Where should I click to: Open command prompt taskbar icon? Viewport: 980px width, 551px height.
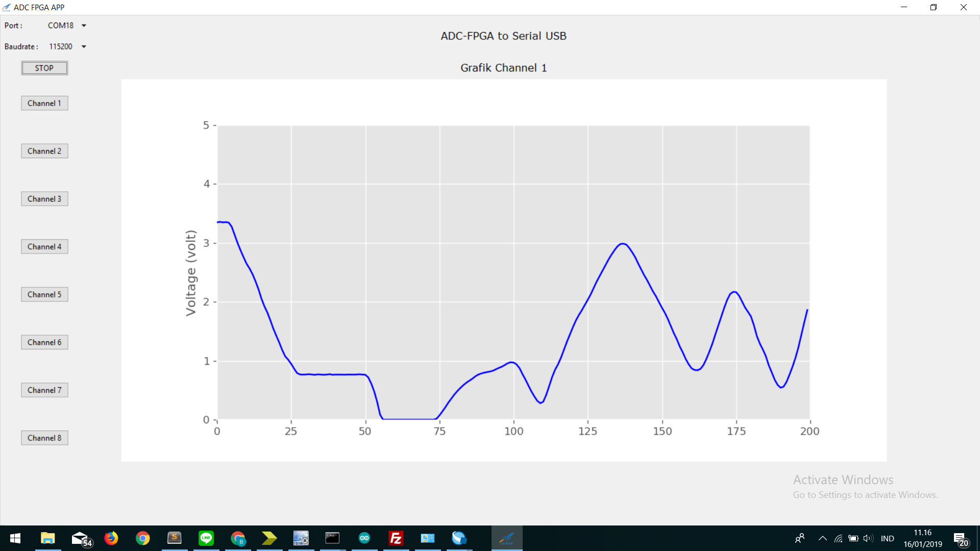[333, 538]
